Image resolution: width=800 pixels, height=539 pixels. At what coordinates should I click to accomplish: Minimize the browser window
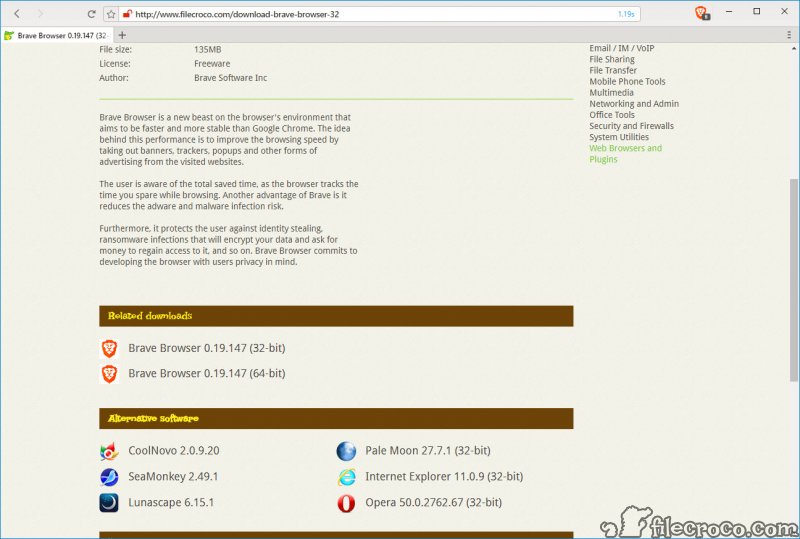729,11
